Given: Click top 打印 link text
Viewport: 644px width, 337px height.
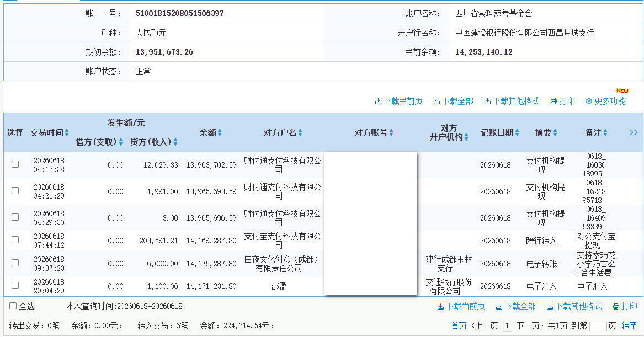Looking at the screenshot, I should pos(567,101).
